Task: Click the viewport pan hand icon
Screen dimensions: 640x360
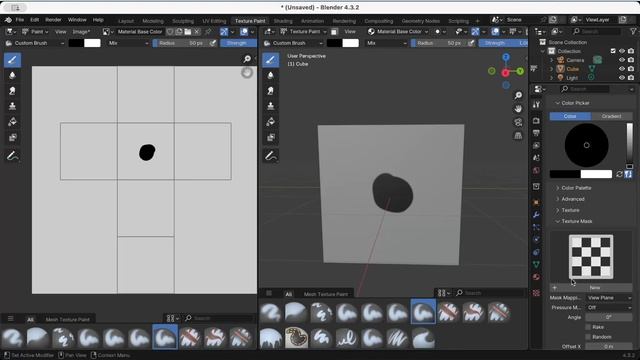Action: 518,109
